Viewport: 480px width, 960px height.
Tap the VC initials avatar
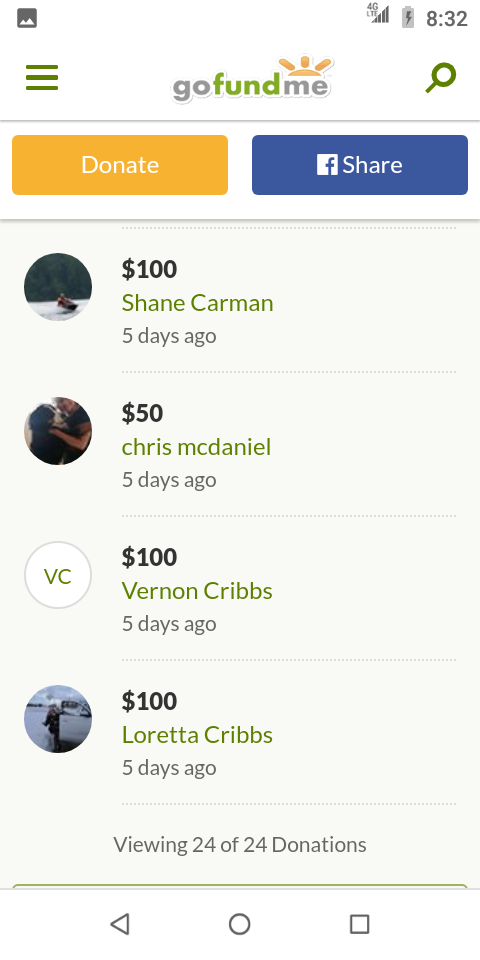pyautogui.click(x=58, y=575)
